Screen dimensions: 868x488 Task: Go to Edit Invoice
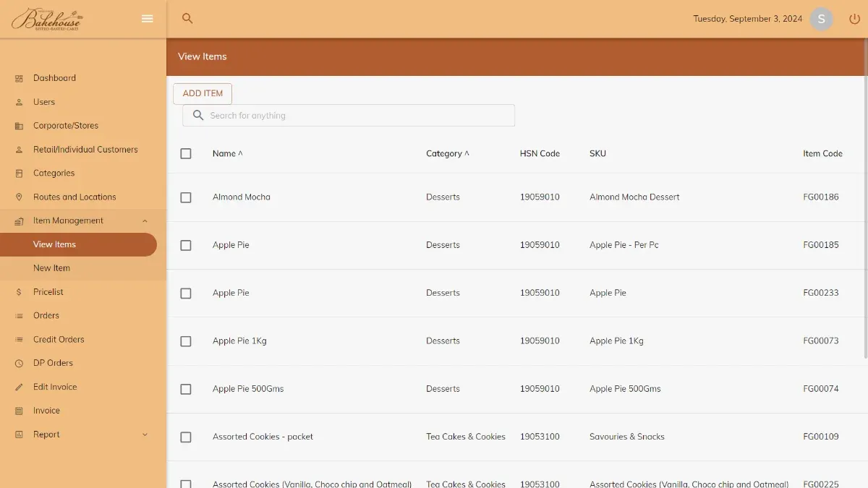pos(55,387)
